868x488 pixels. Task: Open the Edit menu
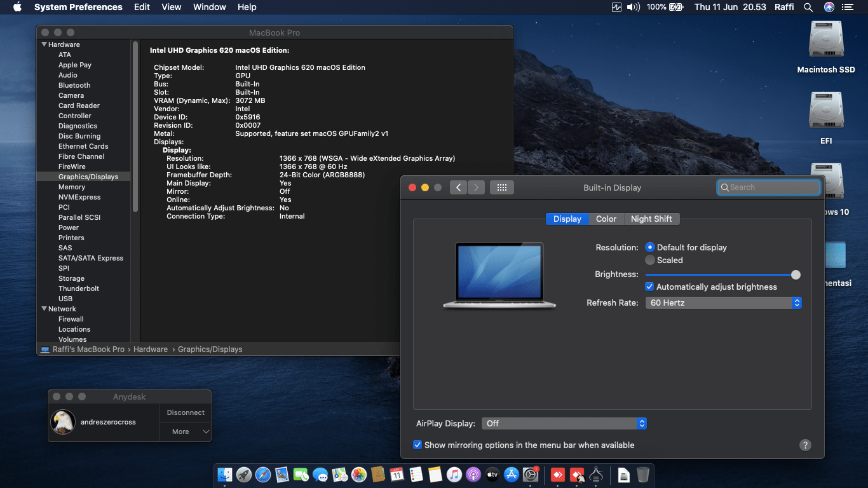(x=142, y=7)
